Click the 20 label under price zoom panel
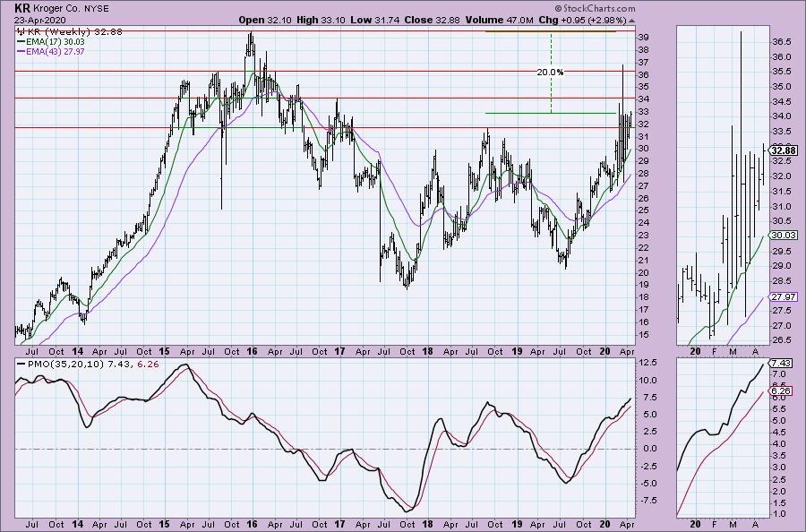The height and width of the screenshot is (532, 806). [x=696, y=352]
